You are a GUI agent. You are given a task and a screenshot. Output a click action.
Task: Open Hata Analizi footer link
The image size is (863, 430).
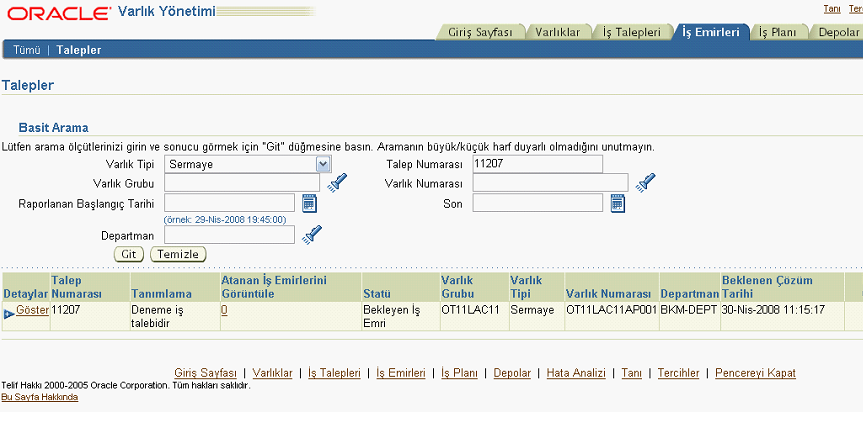(576, 373)
